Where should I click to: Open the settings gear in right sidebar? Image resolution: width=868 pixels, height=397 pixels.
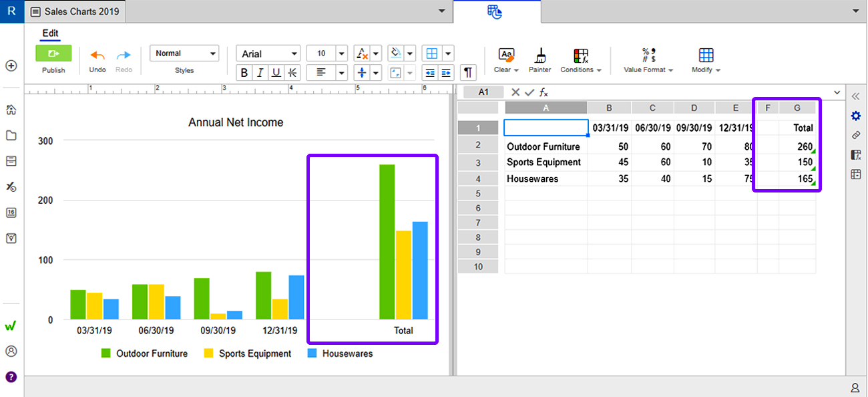[856, 116]
